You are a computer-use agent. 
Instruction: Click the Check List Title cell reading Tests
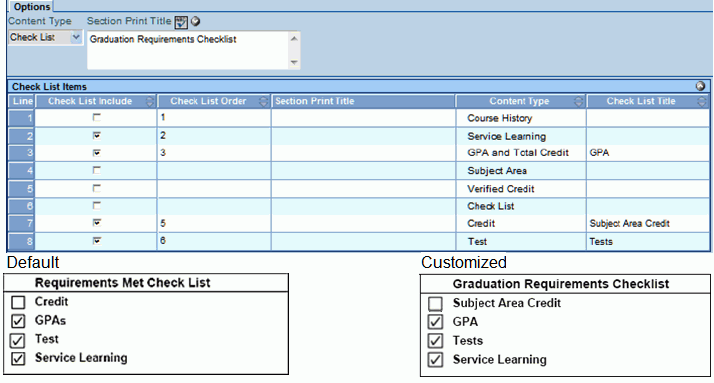(648, 241)
